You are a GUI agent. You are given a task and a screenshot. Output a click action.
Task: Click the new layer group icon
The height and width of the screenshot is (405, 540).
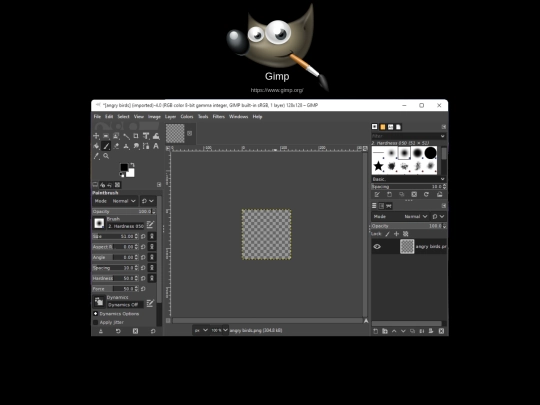pyautogui.click(x=385, y=331)
